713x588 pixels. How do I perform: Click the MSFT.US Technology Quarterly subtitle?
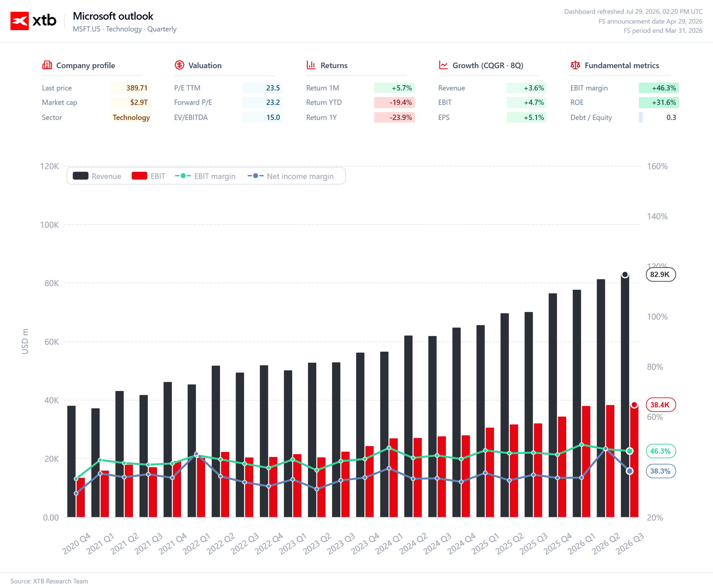coord(125,29)
